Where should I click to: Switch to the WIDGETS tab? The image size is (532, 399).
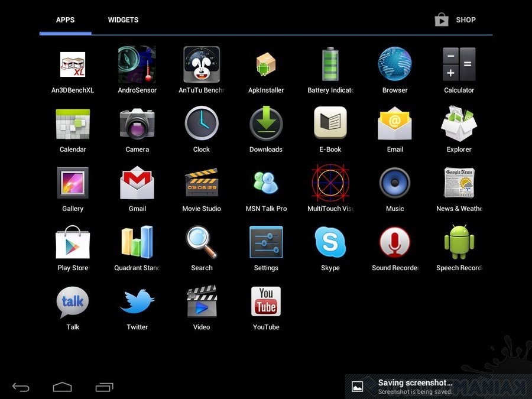pos(123,20)
